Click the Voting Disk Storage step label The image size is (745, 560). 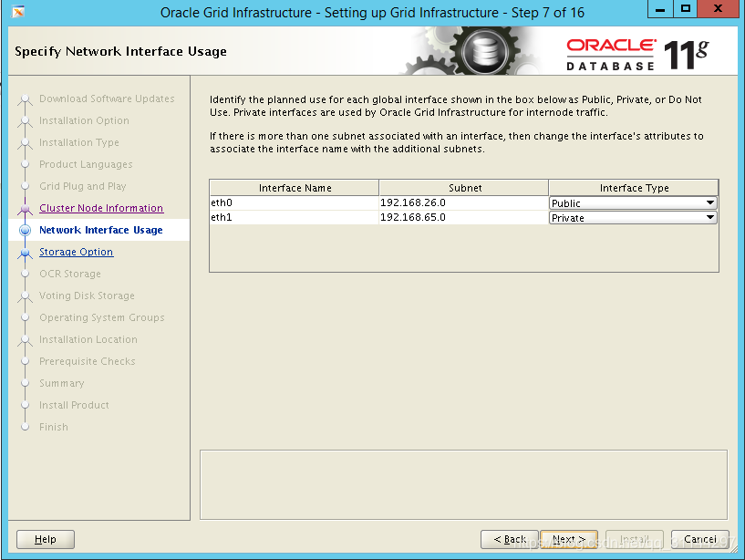87,296
